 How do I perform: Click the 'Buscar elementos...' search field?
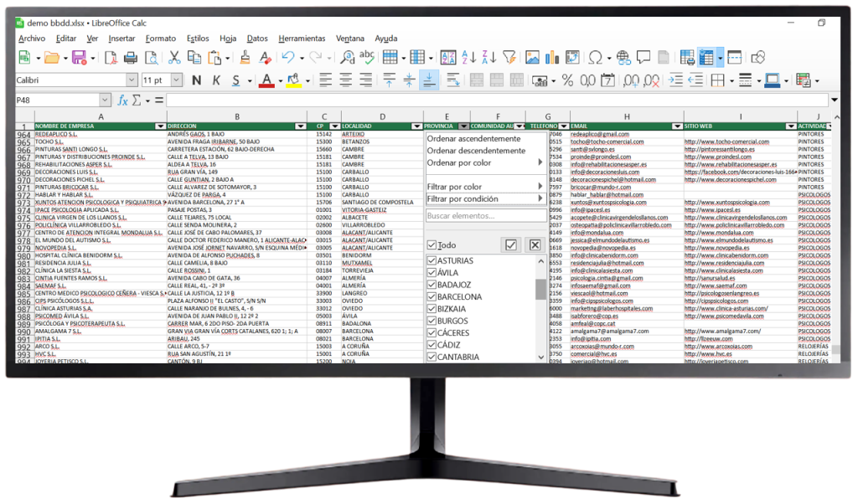tap(485, 216)
